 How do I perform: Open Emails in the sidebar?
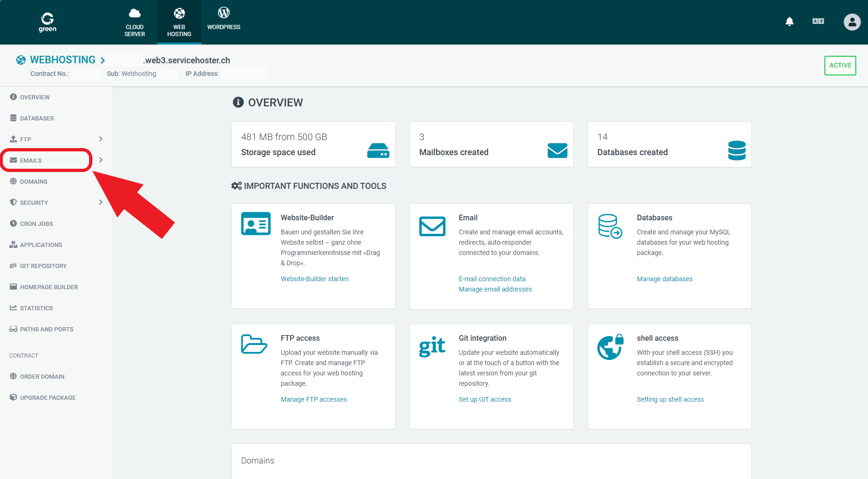(x=31, y=160)
